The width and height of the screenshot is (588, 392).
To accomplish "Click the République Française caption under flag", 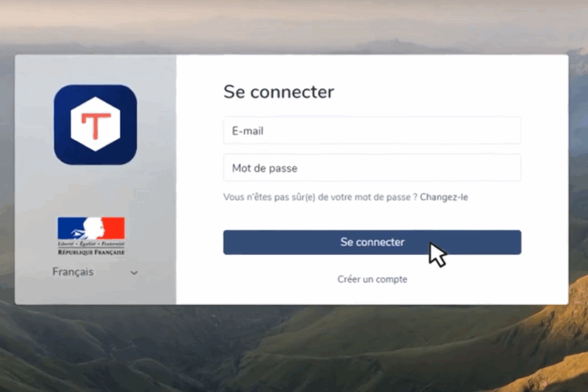I will pos(91,252).
